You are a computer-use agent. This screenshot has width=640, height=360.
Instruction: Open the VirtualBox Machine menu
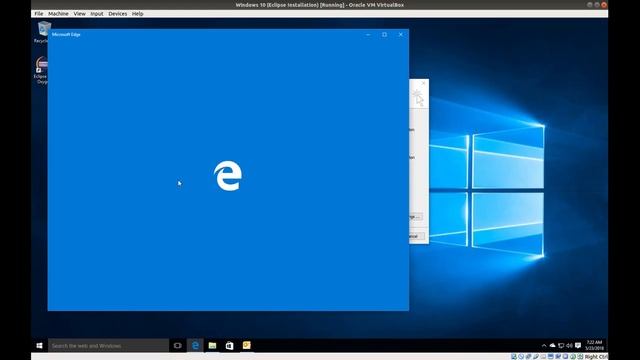point(58,13)
